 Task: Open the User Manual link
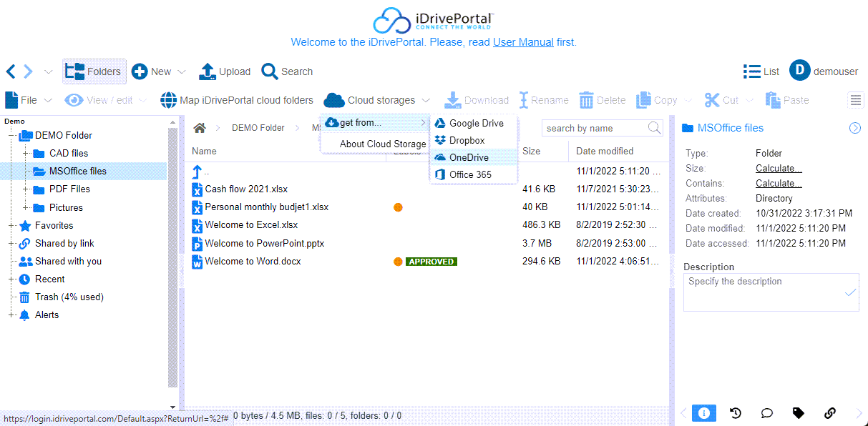523,42
